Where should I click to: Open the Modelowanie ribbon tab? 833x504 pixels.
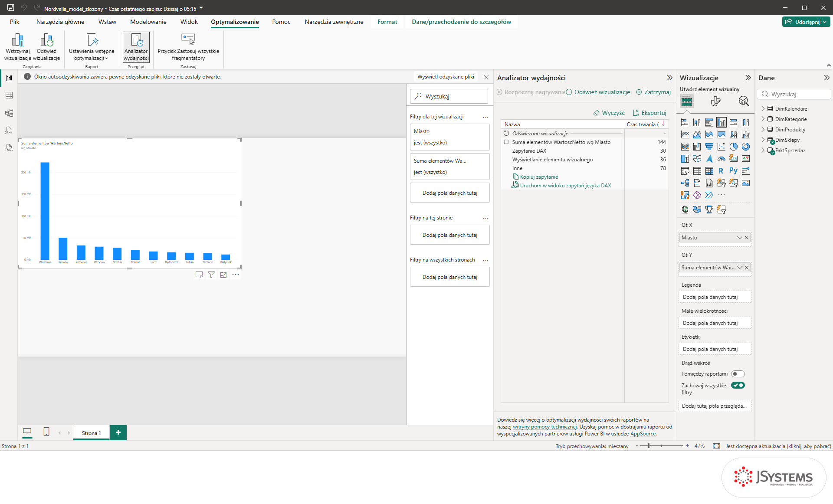pyautogui.click(x=148, y=22)
